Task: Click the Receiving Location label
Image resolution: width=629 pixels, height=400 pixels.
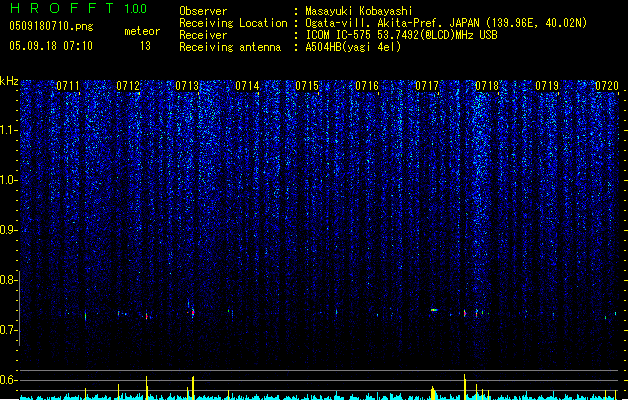Action: click(x=233, y=23)
